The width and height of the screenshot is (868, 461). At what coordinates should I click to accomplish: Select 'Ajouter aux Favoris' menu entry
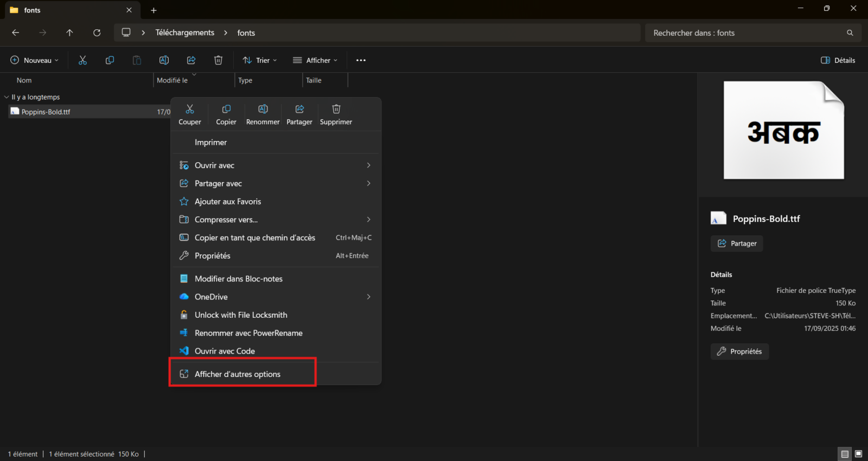point(276,201)
